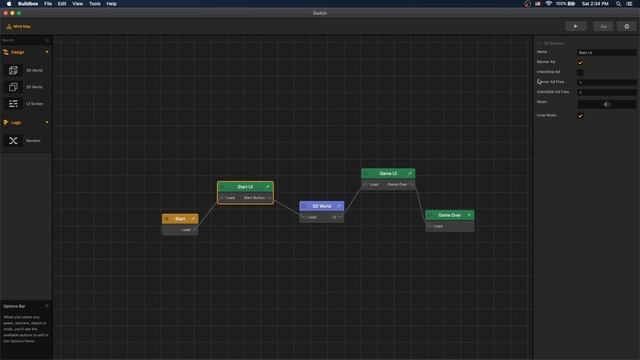This screenshot has width=640, height=360.
Task: Click the Interstitial Ad Freq. field
Action: 607,92
